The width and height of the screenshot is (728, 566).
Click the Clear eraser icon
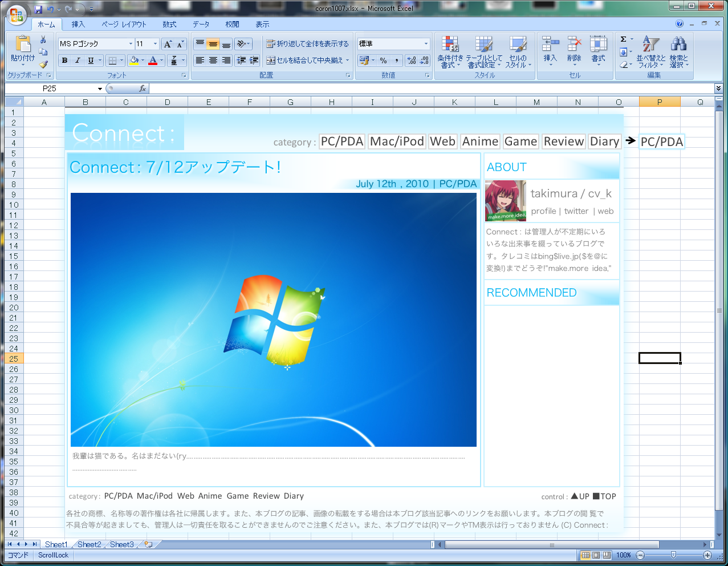tap(623, 64)
